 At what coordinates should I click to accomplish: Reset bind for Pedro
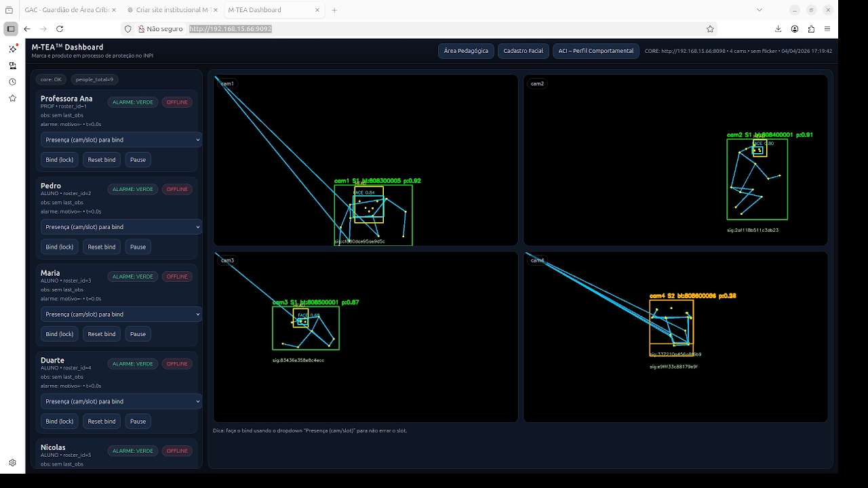click(102, 247)
